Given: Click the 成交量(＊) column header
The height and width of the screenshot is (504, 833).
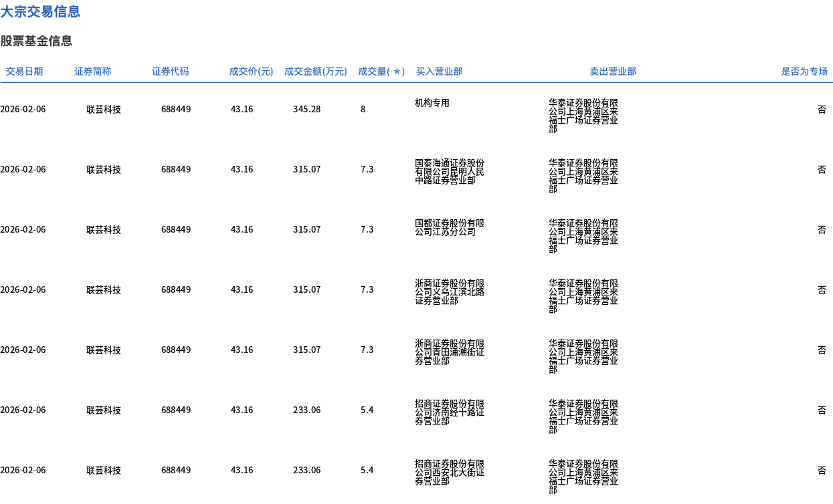Looking at the screenshot, I should tap(381, 72).
